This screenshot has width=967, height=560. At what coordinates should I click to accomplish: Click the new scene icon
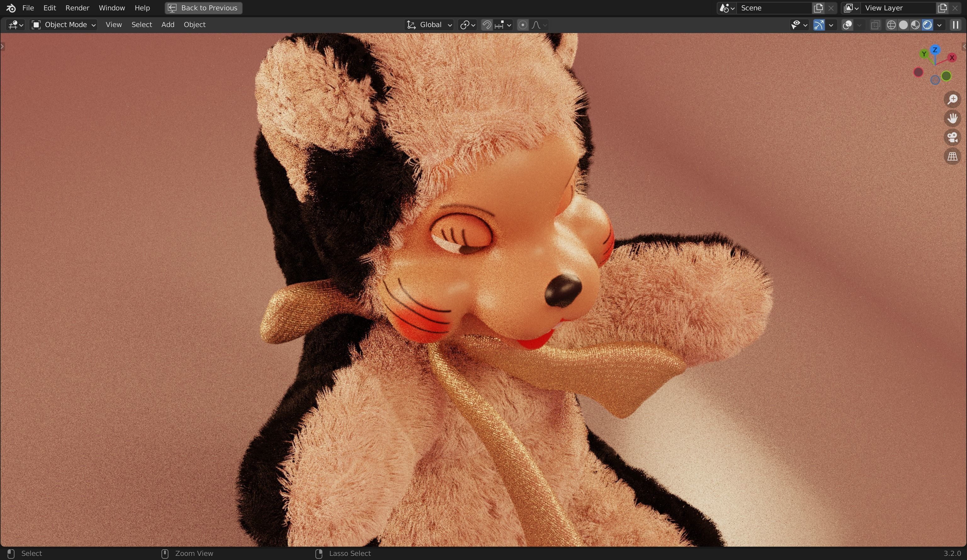[x=818, y=8]
